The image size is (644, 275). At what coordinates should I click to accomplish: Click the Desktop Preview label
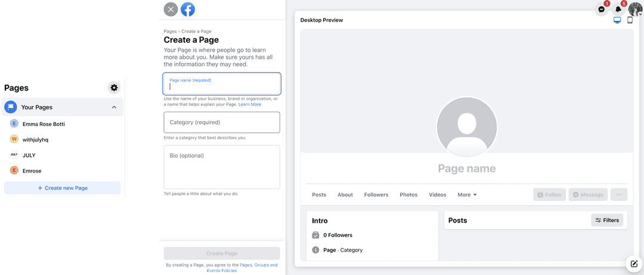(x=321, y=20)
